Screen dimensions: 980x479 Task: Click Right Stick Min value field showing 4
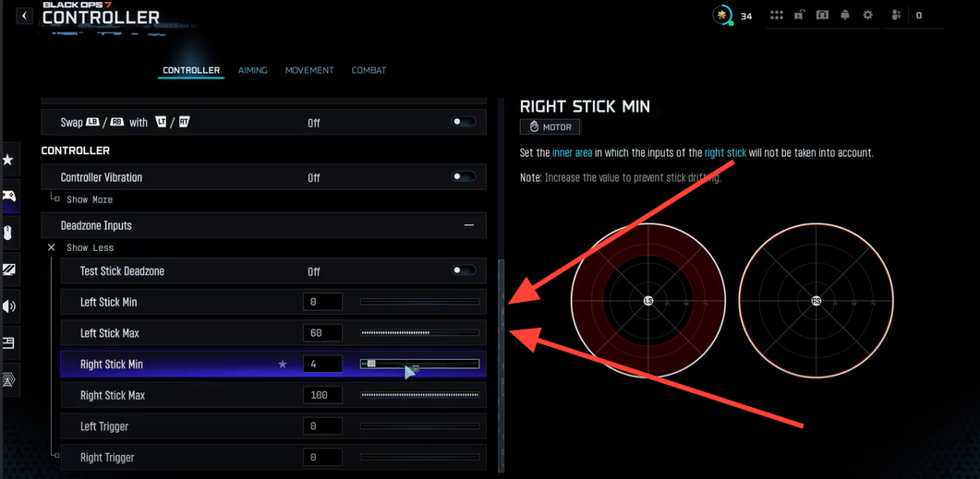(x=322, y=364)
